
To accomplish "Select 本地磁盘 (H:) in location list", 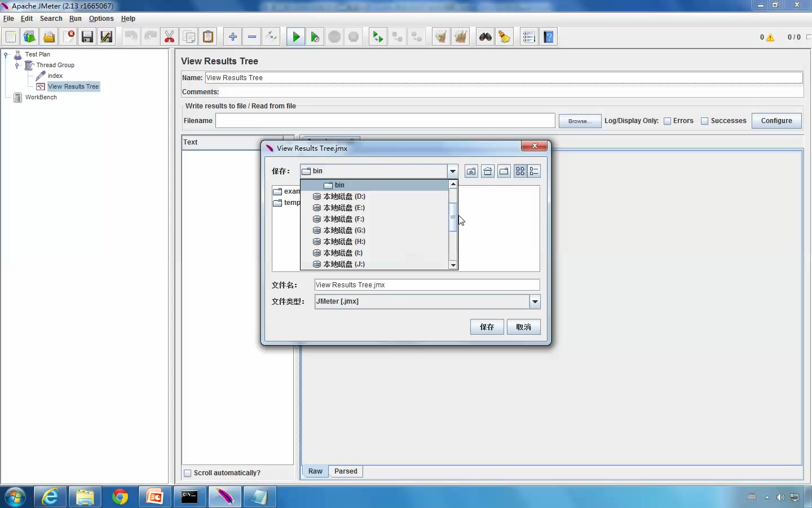I will tap(374, 242).
